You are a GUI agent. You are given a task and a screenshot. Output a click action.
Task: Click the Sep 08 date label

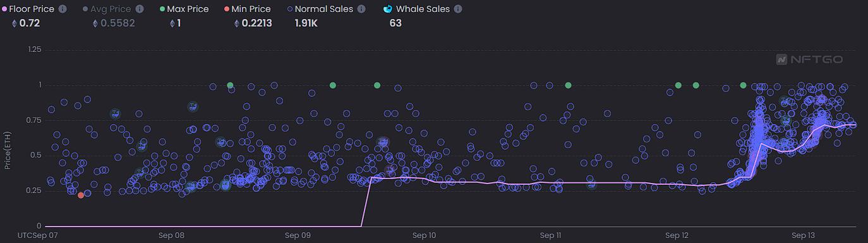(171, 235)
